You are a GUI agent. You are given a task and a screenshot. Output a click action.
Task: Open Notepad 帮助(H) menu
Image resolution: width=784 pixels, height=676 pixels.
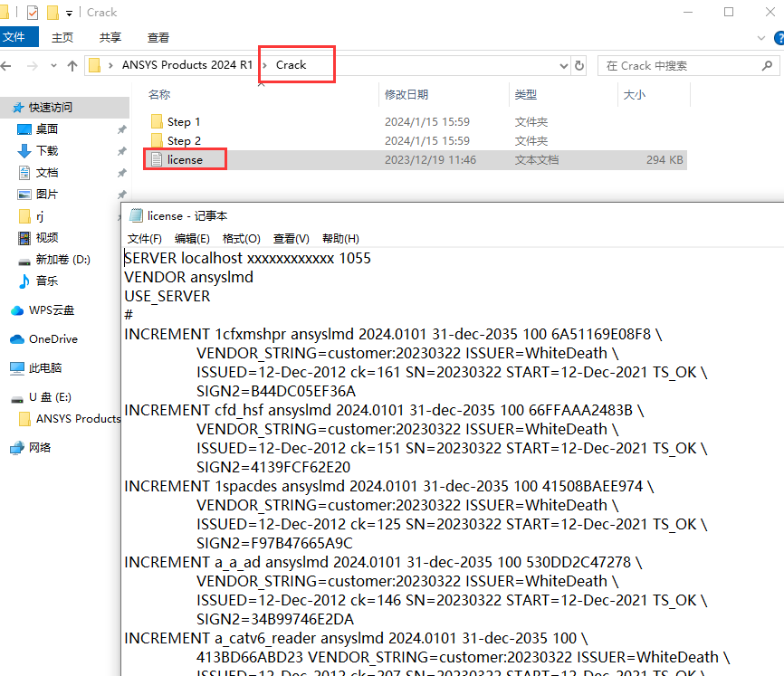pos(341,239)
